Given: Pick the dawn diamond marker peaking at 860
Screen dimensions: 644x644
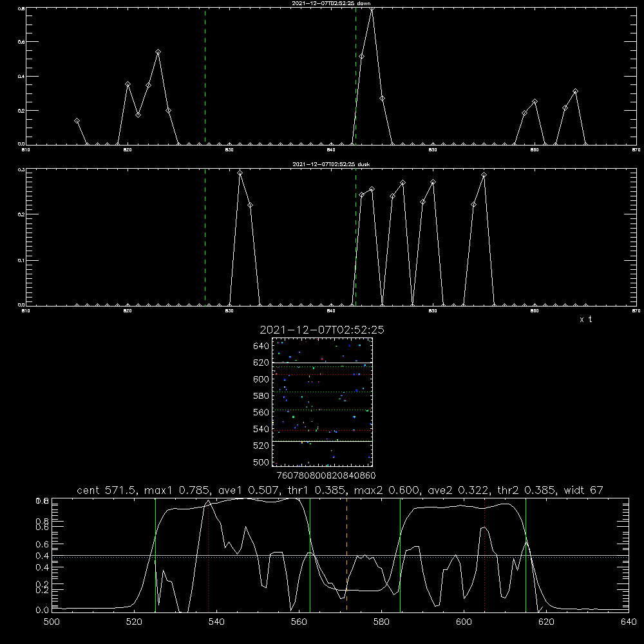Looking at the screenshot, I should (x=535, y=102).
